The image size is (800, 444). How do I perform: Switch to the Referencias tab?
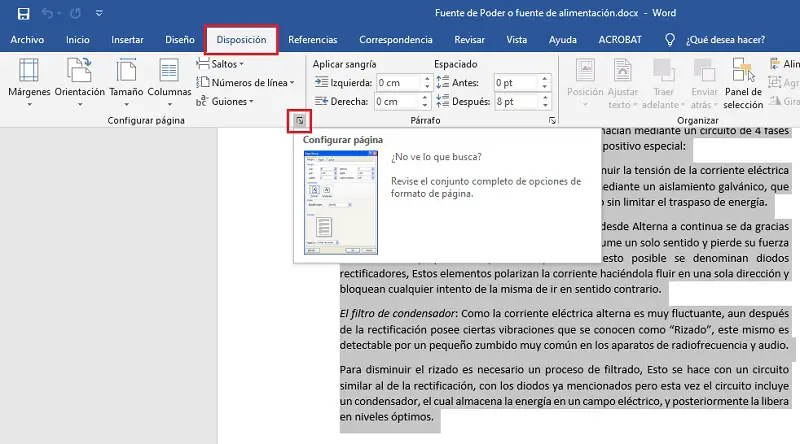[x=312, y=40]
